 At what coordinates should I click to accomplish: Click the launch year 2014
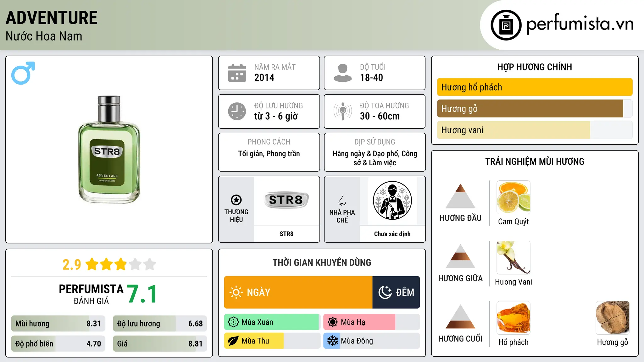click(264, 78)
